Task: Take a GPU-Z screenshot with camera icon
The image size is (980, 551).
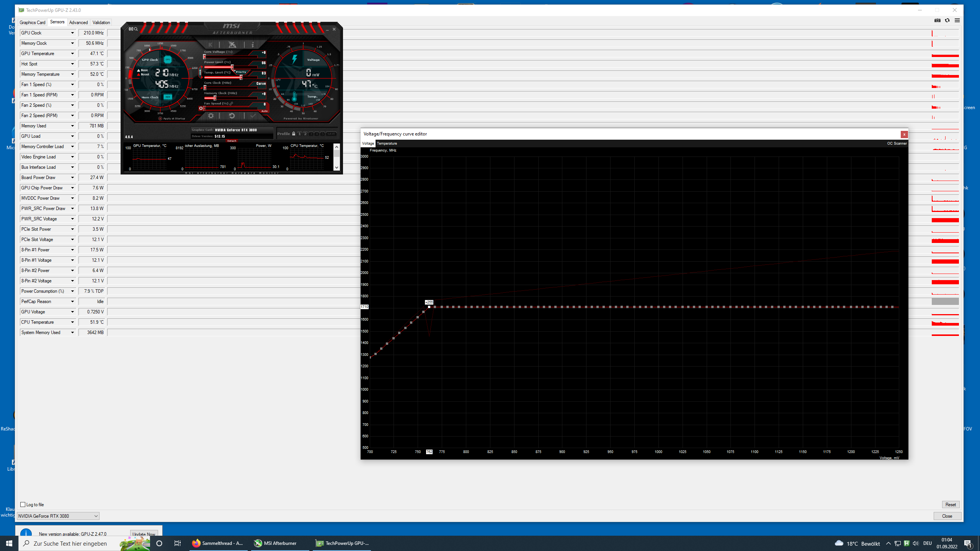Action: pos(937,20)
